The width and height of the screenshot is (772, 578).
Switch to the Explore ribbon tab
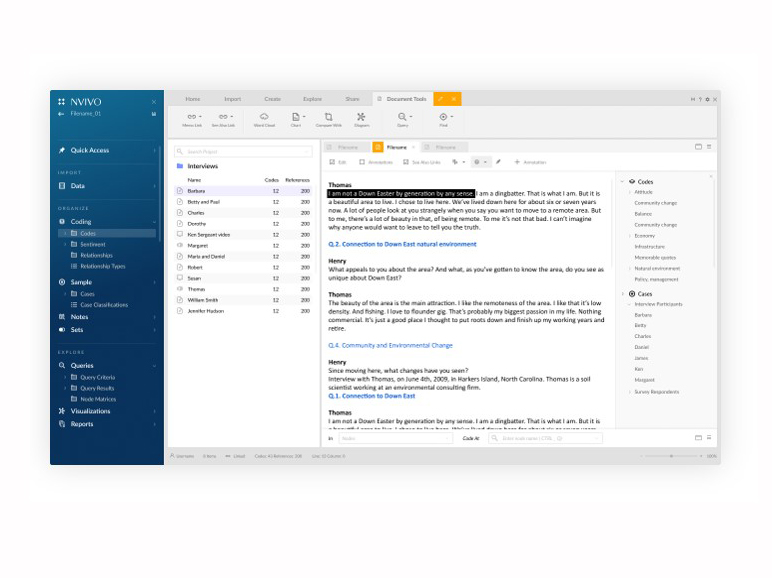[x=312, y=99]
